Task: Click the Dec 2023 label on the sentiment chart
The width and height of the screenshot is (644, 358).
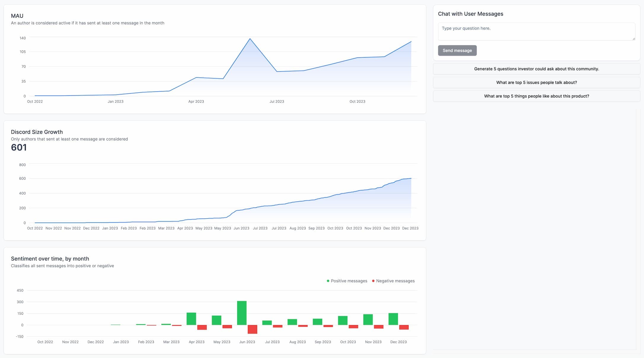Action: point(398,342)
